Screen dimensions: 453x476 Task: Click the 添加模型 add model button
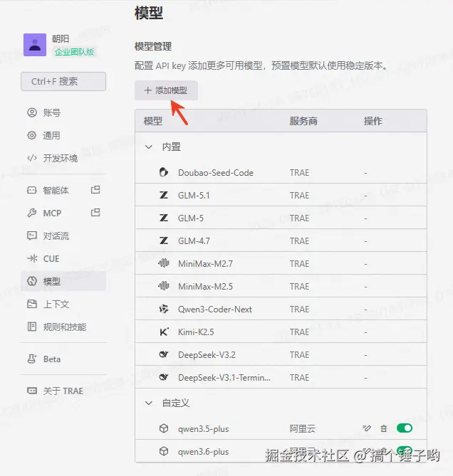166,90
